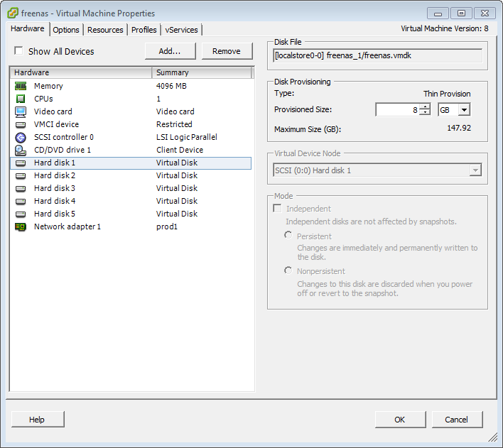Click the Network adapter 1 icon
Viewport: 503px width, 448px height.
(21, 226)
